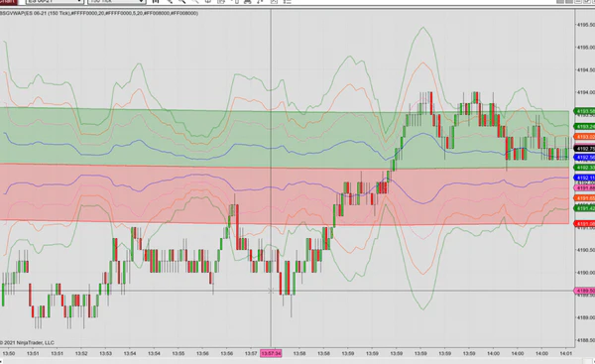This screenshot has height=364, width=595.
Task: Click the green 4191.42 price marker
Action: tap(584, 208)
